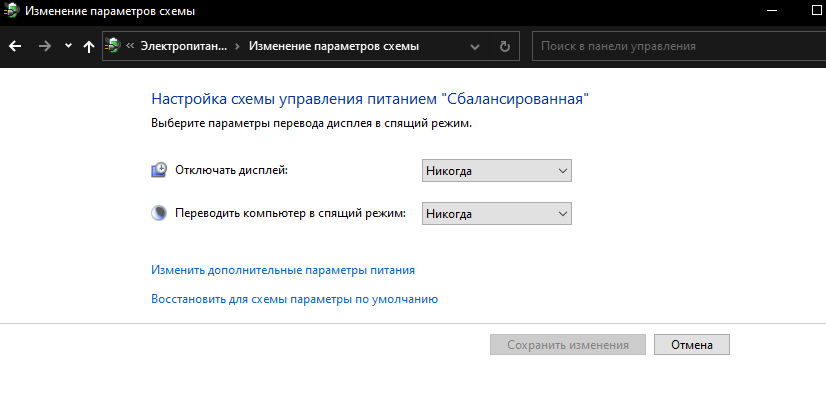The width and height of the screenshot is (826, 417).
Task: Open the Переводить компьютер в спящий режим dropdown
Action: pyautogui.click(x=497, y=214)
